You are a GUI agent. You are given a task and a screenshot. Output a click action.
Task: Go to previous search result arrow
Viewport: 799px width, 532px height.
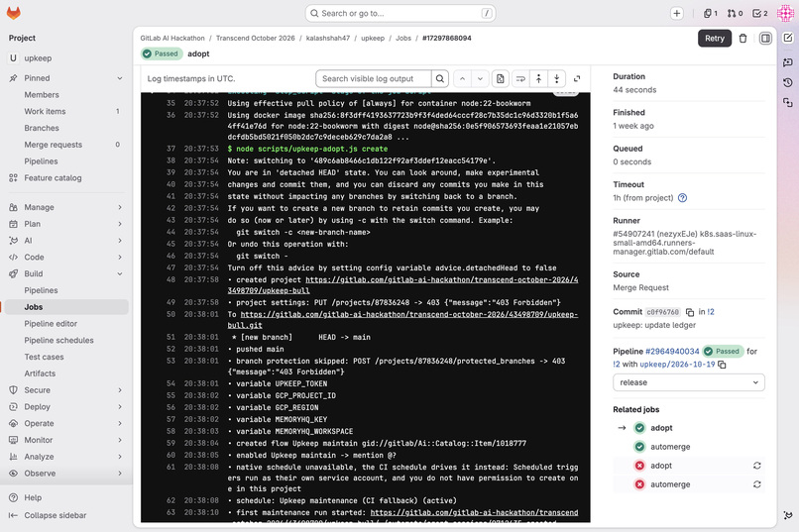[462, 79]
